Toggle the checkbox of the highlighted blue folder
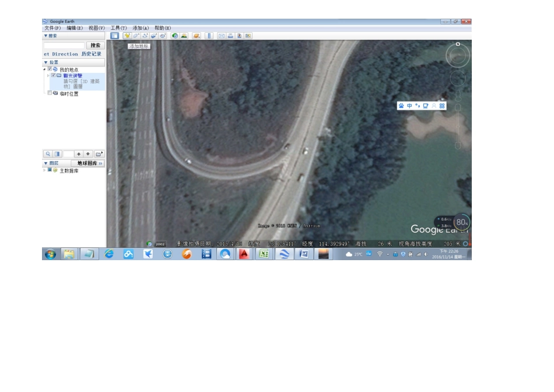Image resolution: width=554 pixels, height=392 pixels. click(x=53, y=75)
